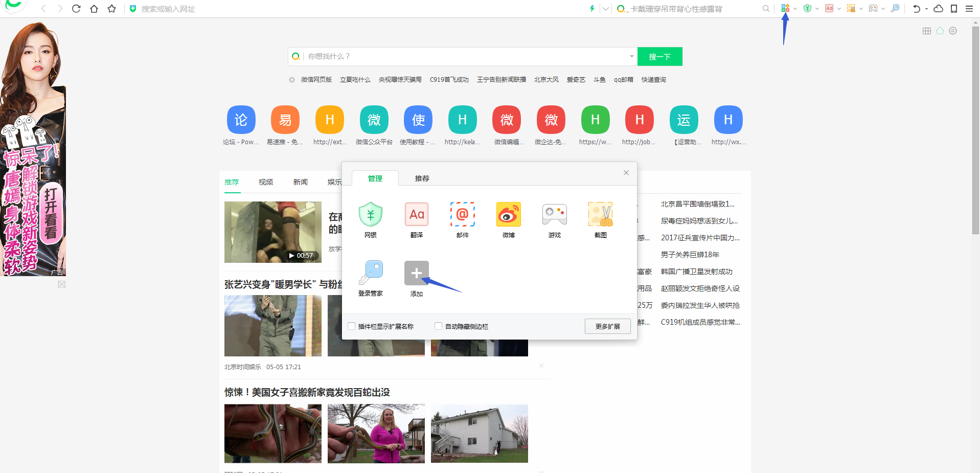Click green 搜一下 search button
This screenshot has height=473, width=980.
tap(660, 56)
